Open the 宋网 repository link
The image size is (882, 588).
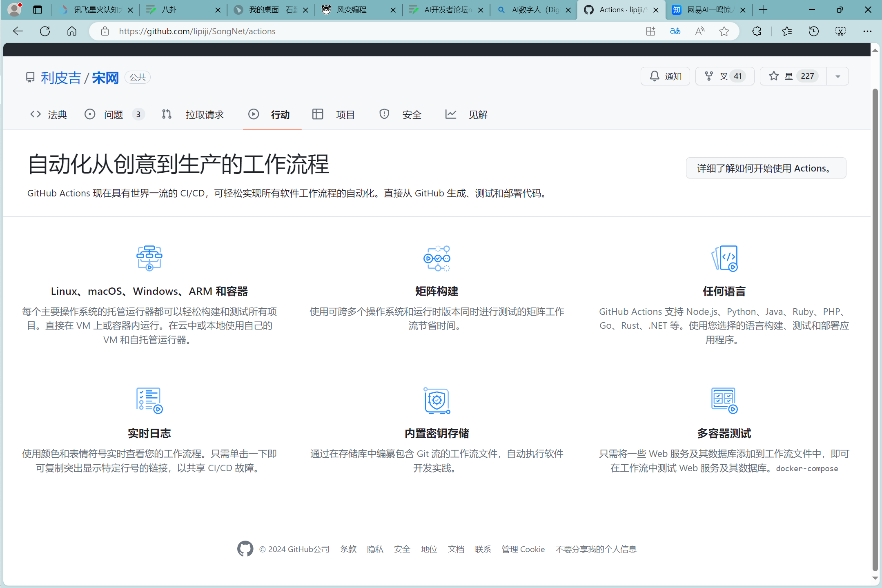(105, 78)
